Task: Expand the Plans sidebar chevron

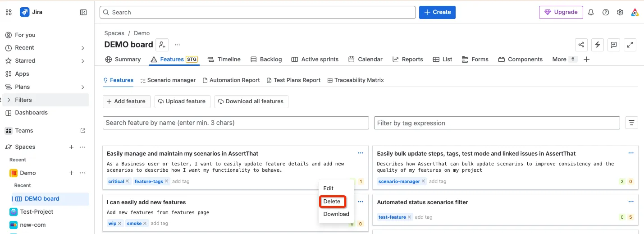Action: click(83, 87)
